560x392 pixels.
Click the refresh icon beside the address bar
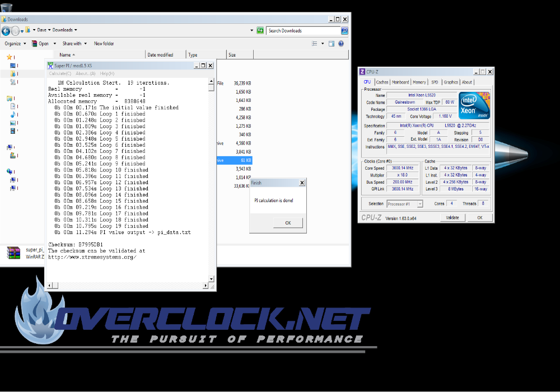tap(260, 30)
